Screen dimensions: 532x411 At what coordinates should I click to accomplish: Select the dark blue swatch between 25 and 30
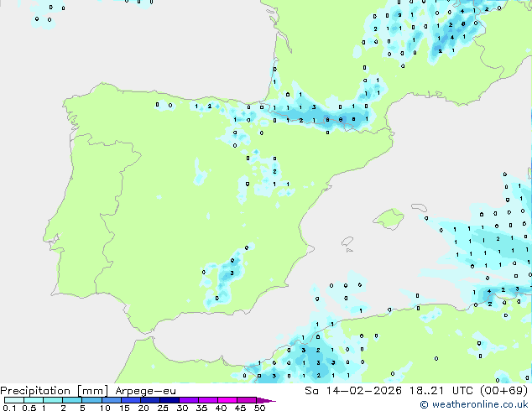(170, 400)
